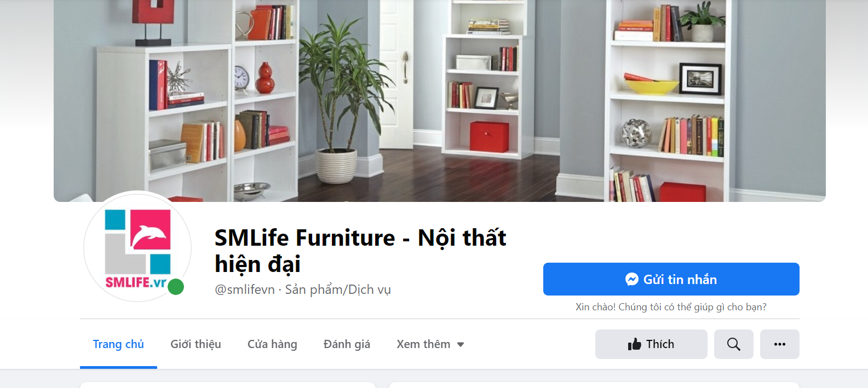Viewport: 868px width, 388px height.
Task: Click the @smlifevn username link
Action: (245, 289)
